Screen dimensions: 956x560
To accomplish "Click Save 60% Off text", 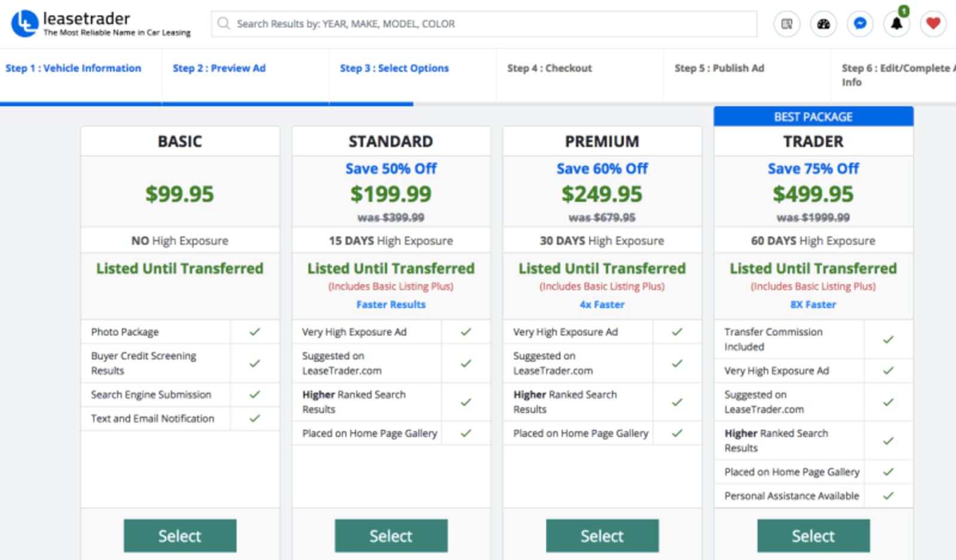I will [602, 169].
